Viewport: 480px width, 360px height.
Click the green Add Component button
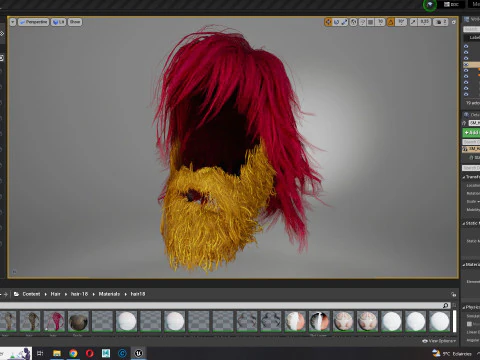click(x=471, y=133)
